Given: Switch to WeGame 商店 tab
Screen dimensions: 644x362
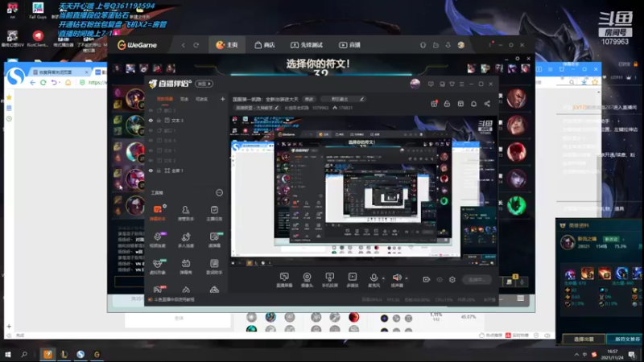Looking at the screenshot, I should (x=265, y=45).
